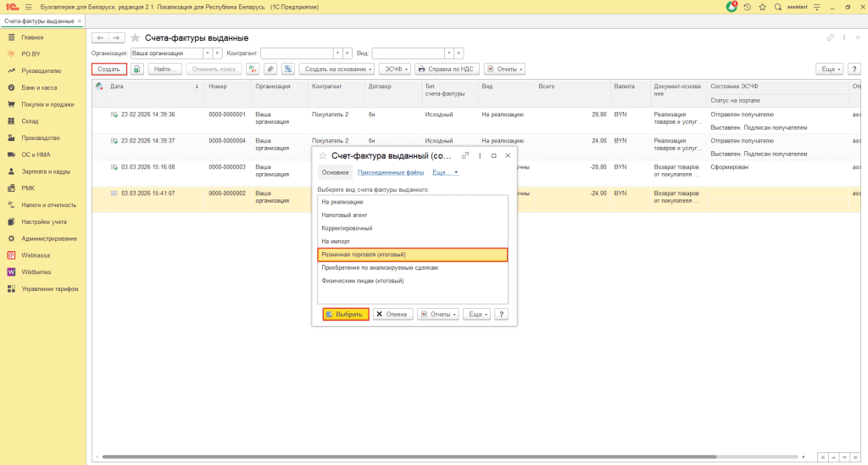The height and width of the screenshot is (465, 868).
Task: Click the global search magnifier icon
Action: coord(777,7)
